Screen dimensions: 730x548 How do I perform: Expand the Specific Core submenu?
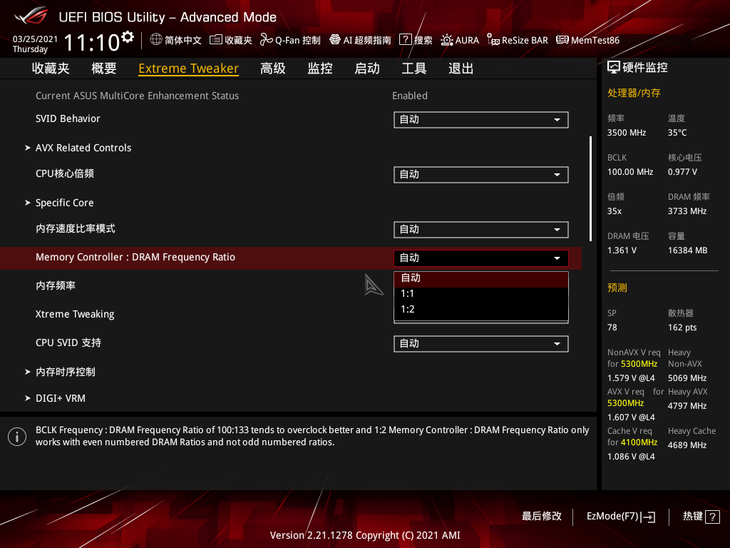pos(64,203)
